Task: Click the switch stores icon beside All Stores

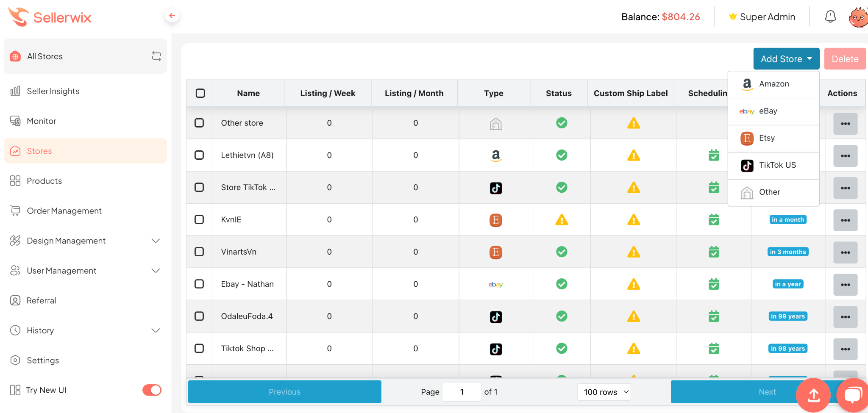Action: point(156,56)
